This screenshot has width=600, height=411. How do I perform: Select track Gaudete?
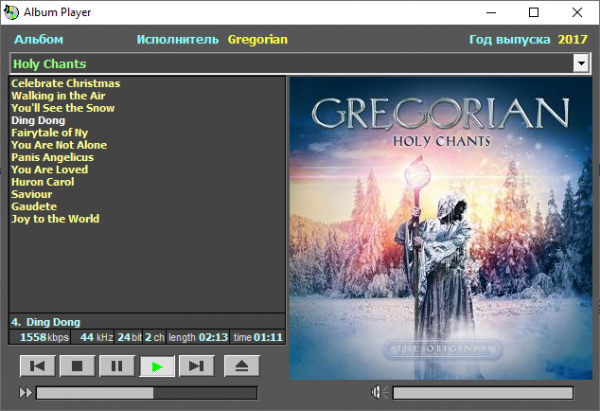point(34,206)
